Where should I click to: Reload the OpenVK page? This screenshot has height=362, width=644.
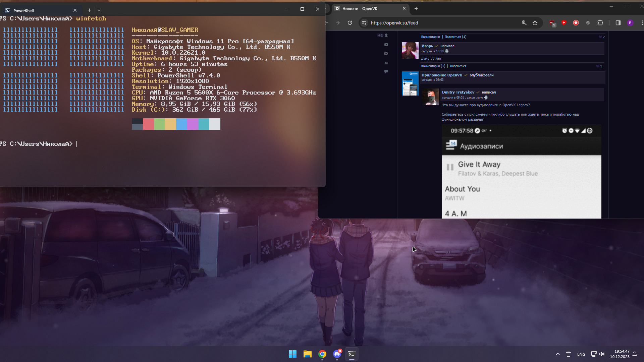click(350, 23)
